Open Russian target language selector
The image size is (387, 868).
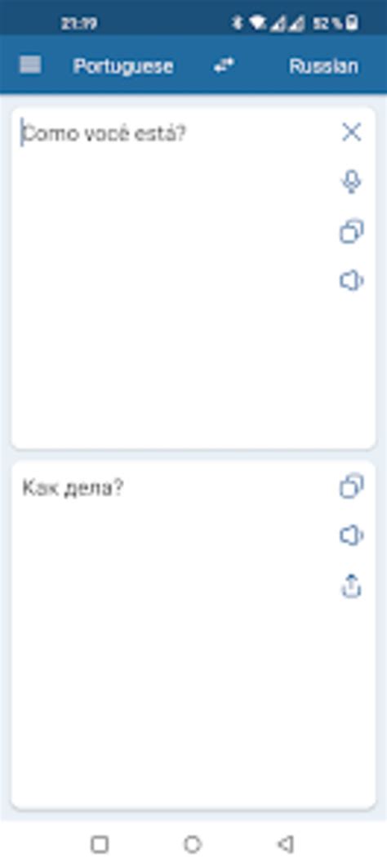pos(323,66)
